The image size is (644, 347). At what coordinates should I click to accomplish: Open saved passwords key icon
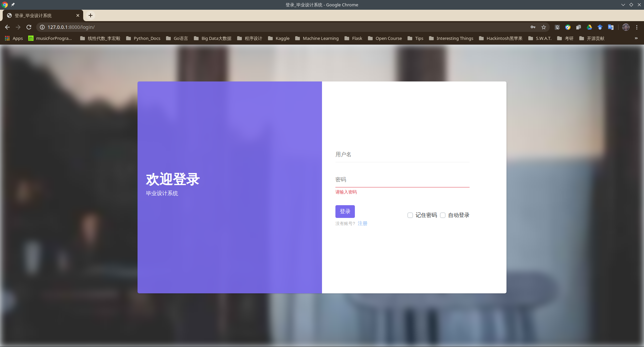coord(533,27)
